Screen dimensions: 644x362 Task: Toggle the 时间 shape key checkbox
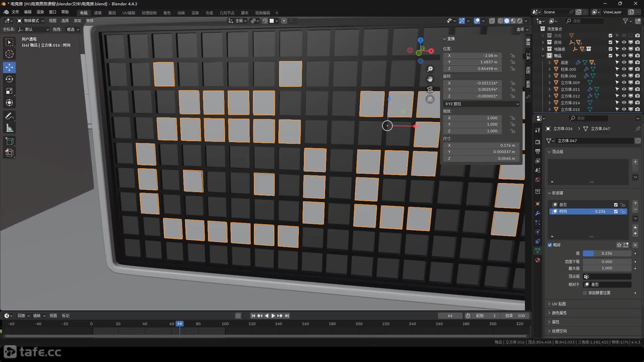(x=616, y=212)
